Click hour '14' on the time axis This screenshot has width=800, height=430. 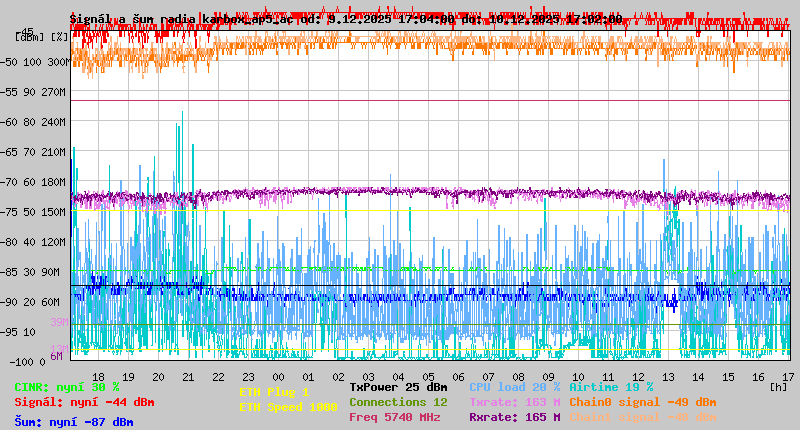pyautogui.click(x=698, y=377)
